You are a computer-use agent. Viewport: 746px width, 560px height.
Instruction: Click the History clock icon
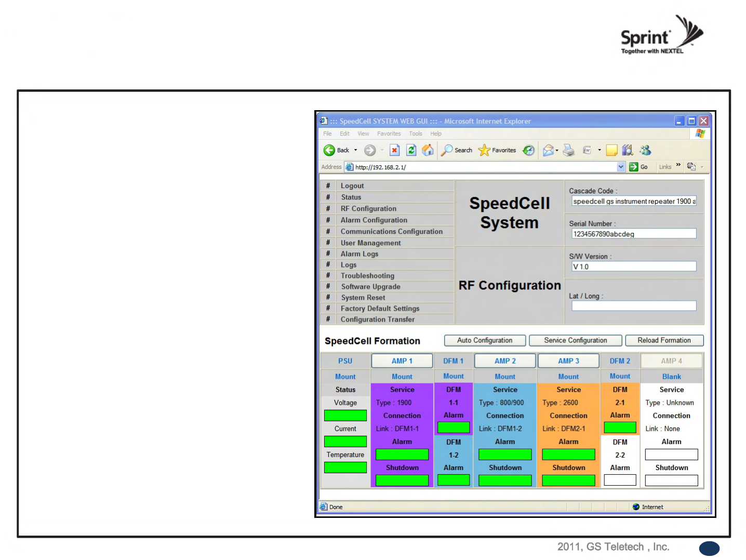pyautogui.click(x=528, y=150)
